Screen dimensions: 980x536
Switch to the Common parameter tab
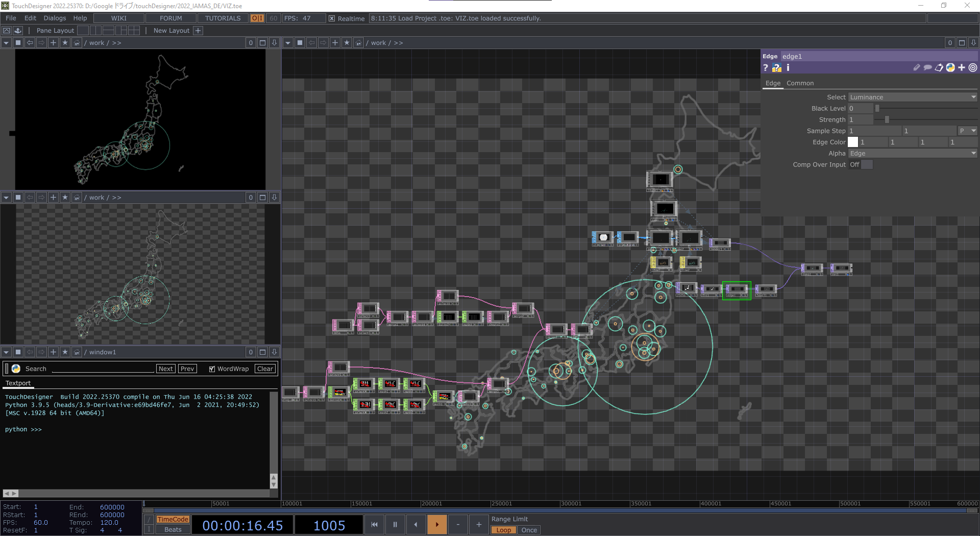[800, 83]
